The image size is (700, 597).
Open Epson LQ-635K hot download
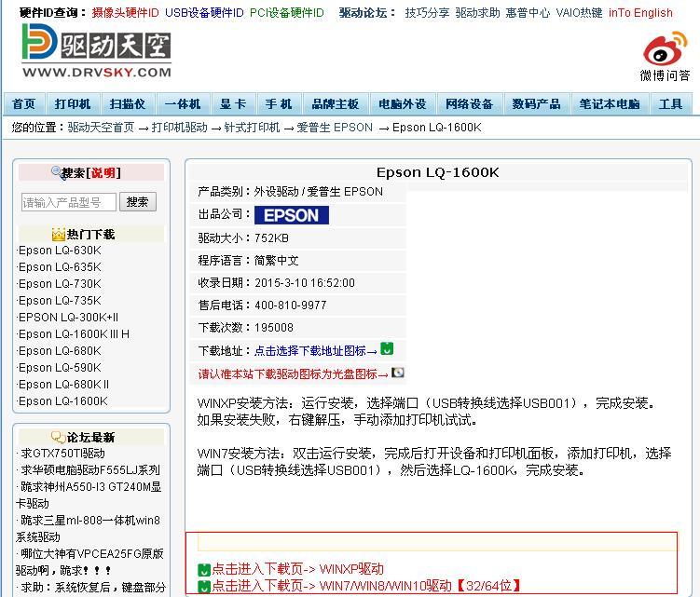60,267
